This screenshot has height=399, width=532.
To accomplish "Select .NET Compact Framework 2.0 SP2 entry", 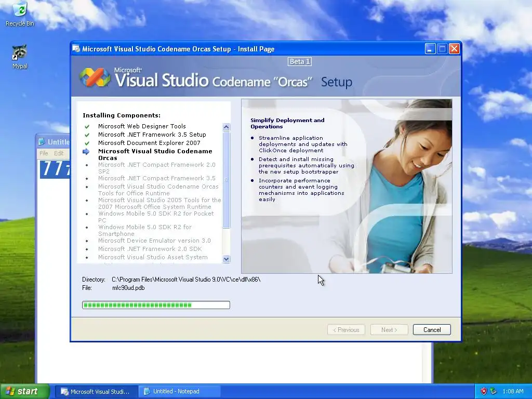I will click(x=157, y=168).
